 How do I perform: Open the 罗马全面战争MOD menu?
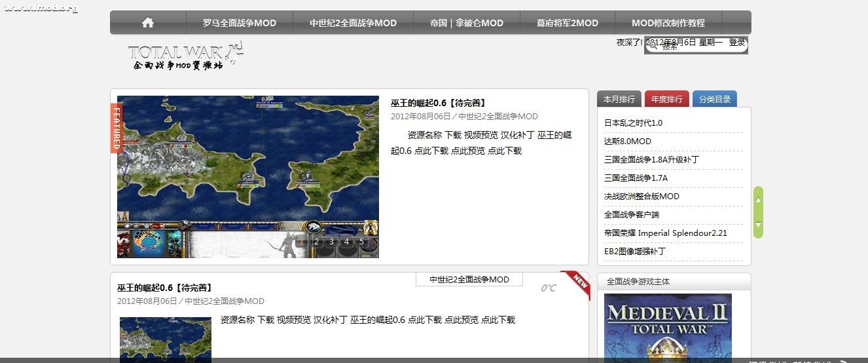[239, 23]
